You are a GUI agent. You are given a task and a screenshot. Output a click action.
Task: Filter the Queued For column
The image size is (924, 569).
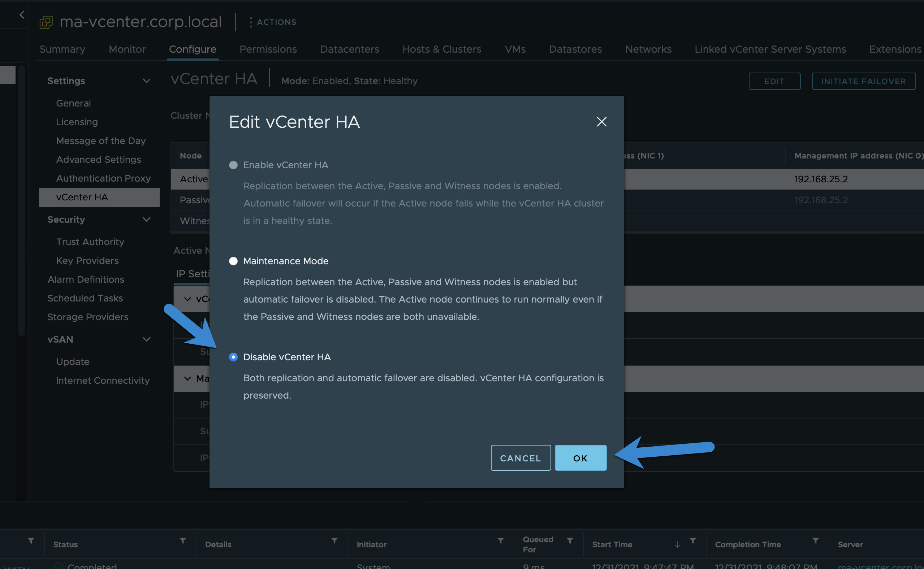click(x=570, y=541)
